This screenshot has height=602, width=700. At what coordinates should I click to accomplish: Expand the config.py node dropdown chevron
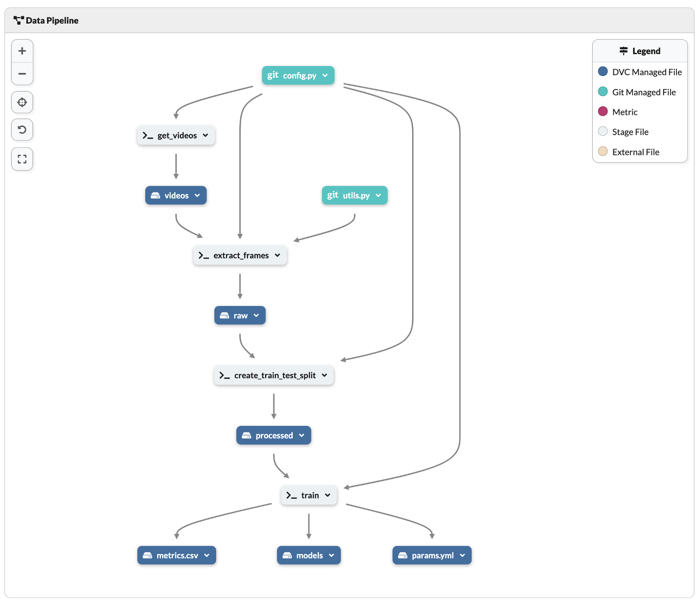click(x=325, y=75)
